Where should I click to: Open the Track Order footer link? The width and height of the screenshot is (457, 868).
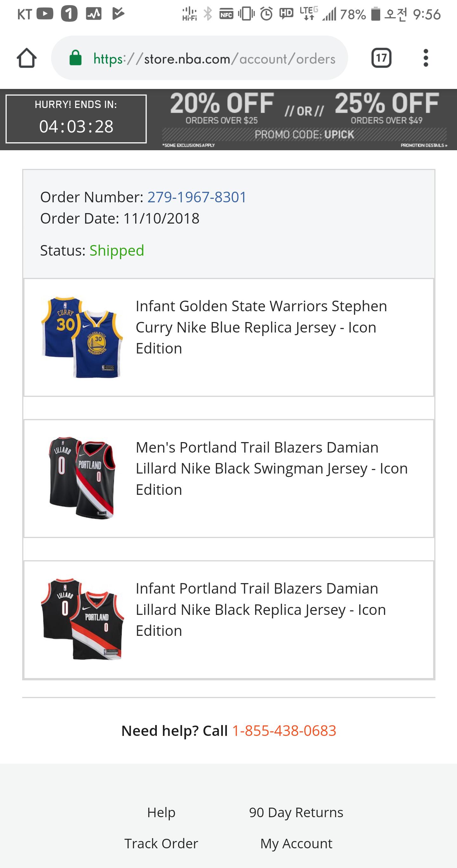click(x=161, y=844)
